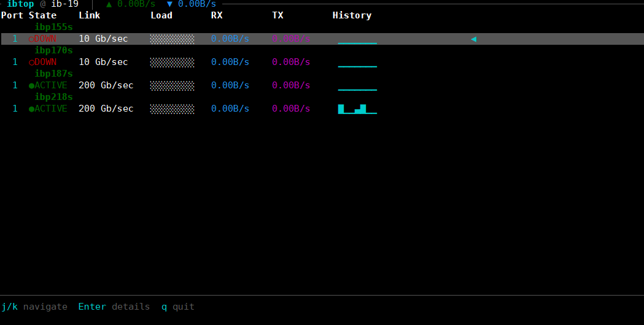Click the Port column header
This screenshot has height=325, width=644.
12,15
